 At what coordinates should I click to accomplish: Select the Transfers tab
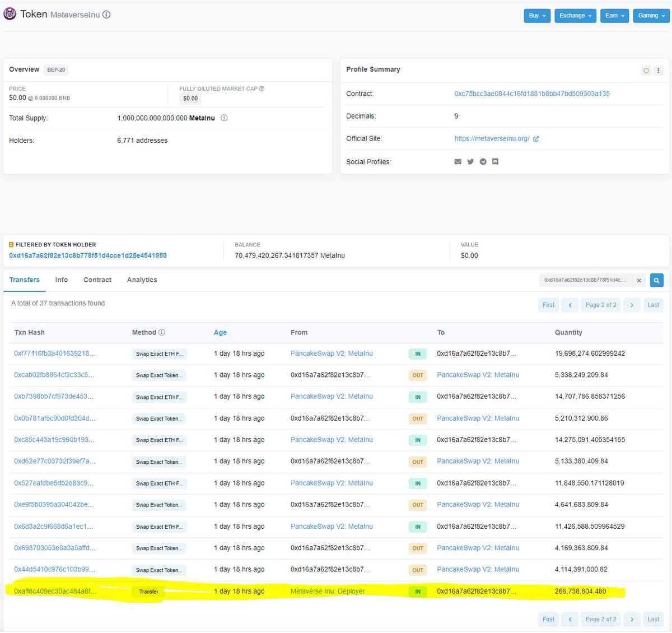pos(25,280)
